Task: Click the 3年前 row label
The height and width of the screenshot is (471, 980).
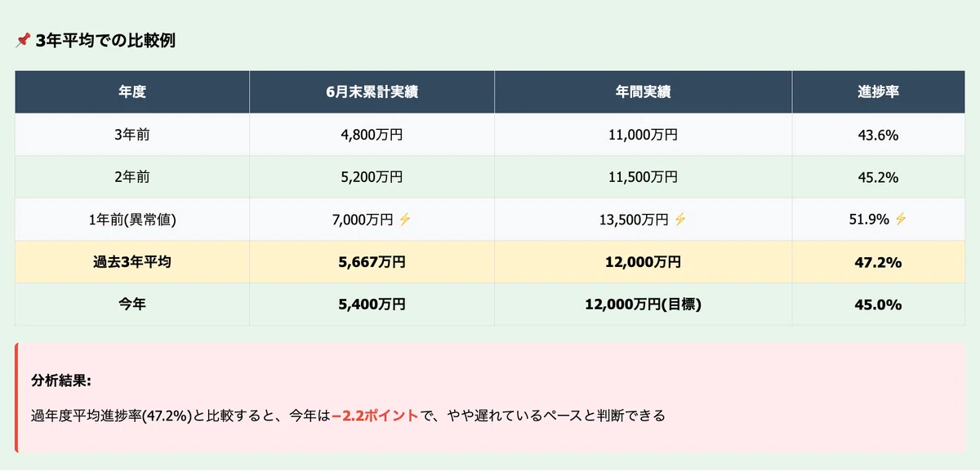Action: pyautogui.click(x=132, y=135)
